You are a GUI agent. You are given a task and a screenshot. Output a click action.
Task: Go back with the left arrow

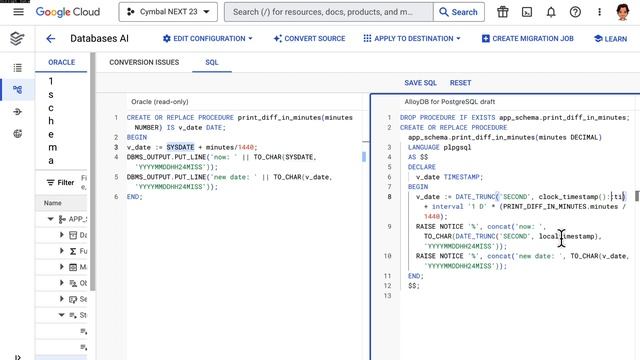pos(51,38)
